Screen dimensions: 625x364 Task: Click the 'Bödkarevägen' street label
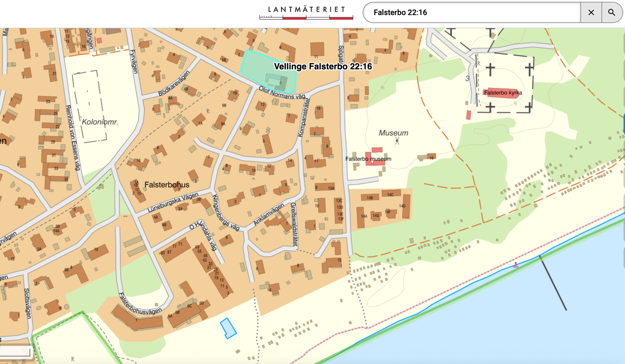point(174,83)
